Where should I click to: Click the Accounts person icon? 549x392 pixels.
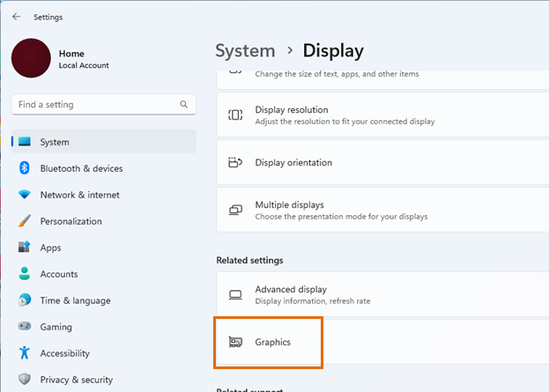(x=24, y=274)
